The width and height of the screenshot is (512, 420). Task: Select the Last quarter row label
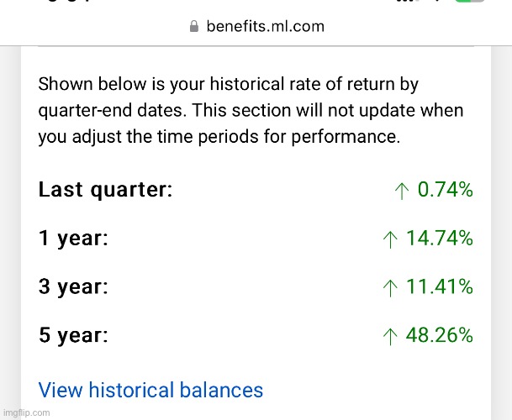click(x=106, y=191)
